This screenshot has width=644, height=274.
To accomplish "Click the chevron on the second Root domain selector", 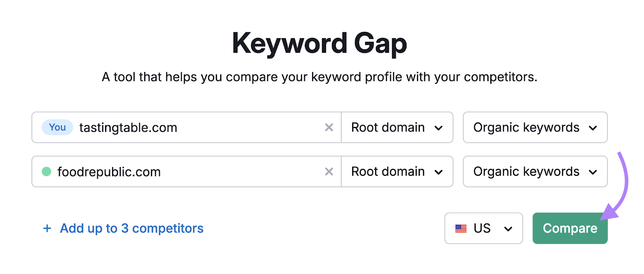I will pos(439,172).
